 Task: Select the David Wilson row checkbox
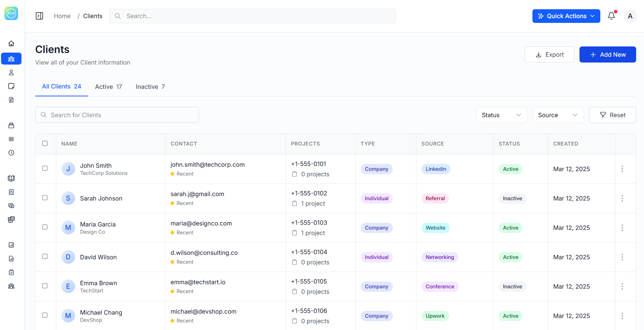[x=45, y=257]
